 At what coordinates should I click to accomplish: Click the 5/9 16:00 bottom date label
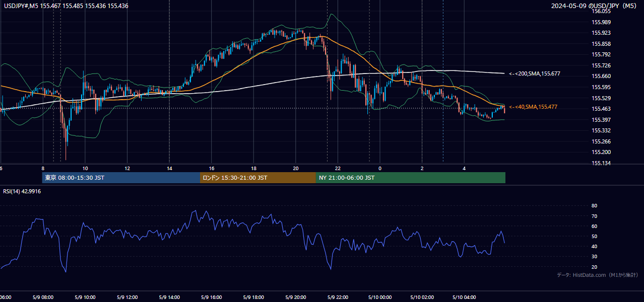[x=212, y=297]
